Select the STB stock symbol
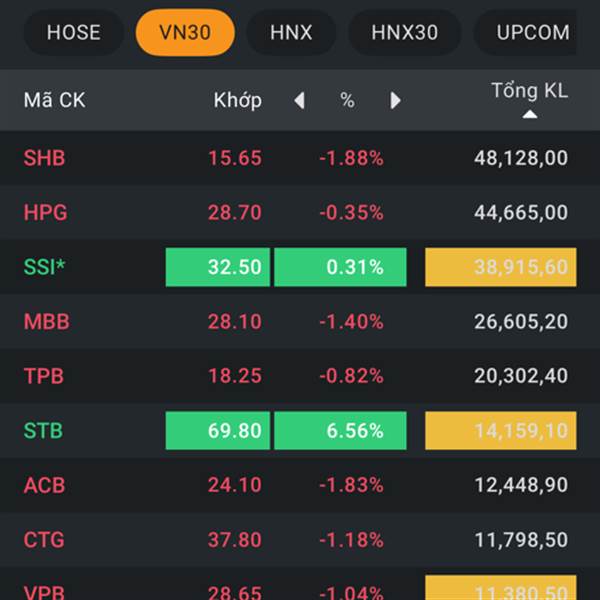The image size is (600, 600). (43, 431)
